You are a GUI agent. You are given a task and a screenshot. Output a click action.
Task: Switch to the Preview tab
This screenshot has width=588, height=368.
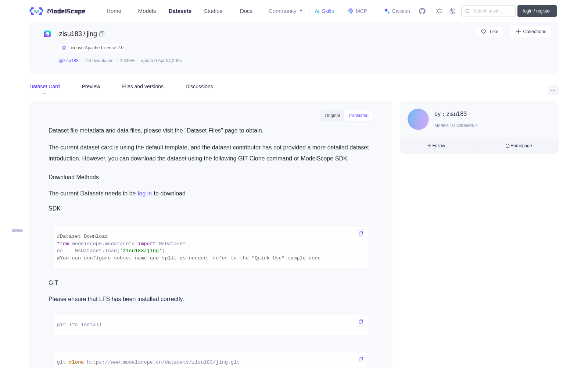[x=91, y=86]
